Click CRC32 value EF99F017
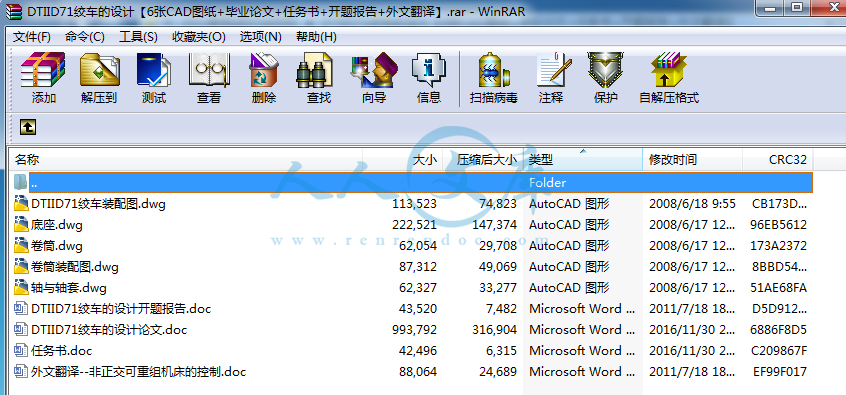Viewport: 846px width, 395px height. (780, 372)
